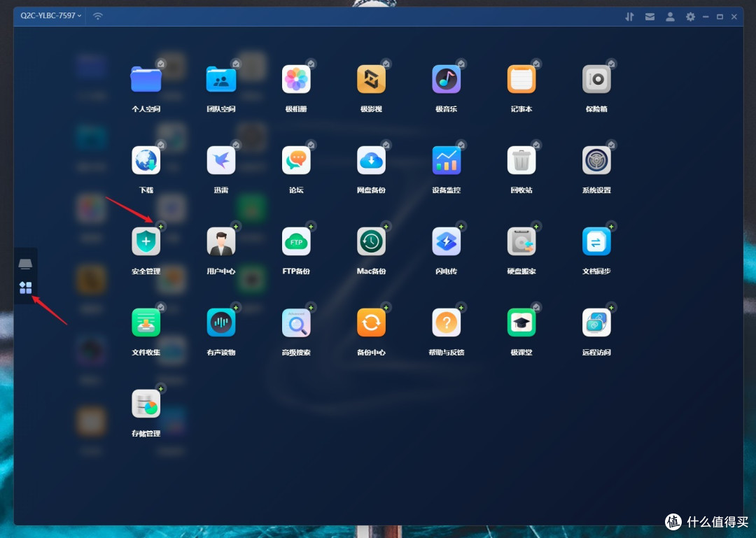Screen dimensions: 756x538
Task: Open the 记事本 notebook app
Action: point(521,79)
